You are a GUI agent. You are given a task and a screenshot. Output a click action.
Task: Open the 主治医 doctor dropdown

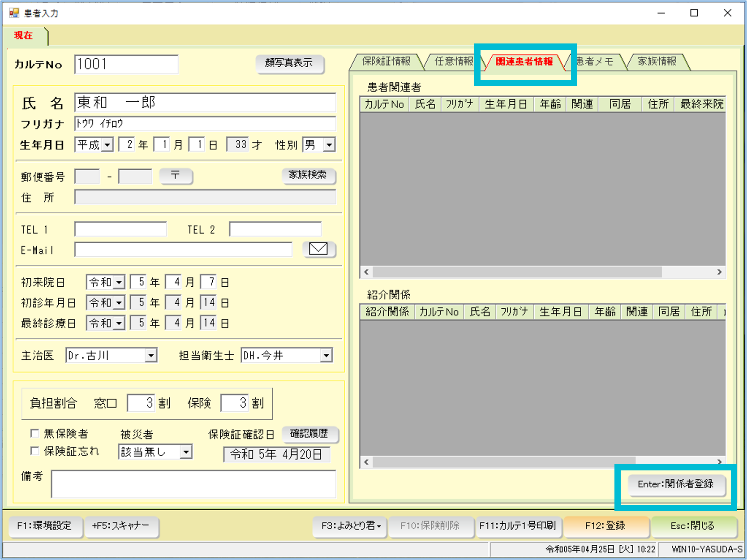pyautogui.click(x=151, y=356)
